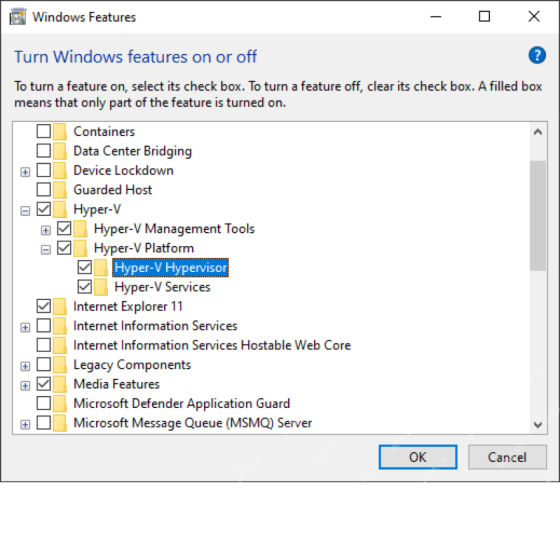
Task: Click the Guarded Host folder icon
Action: pyautogui.click(x=60, y=190)
